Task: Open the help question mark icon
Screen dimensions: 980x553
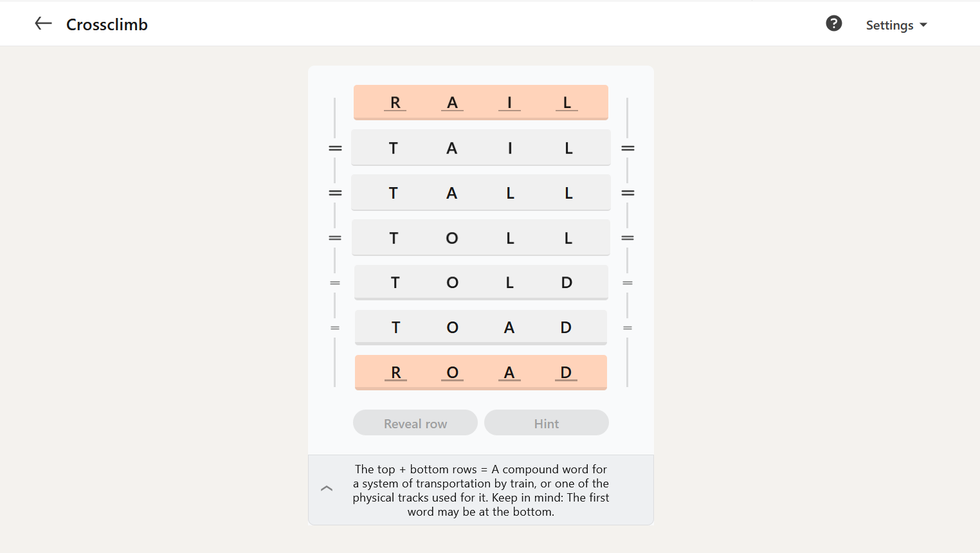Action: pyautogui.click(x=833, y=24)
